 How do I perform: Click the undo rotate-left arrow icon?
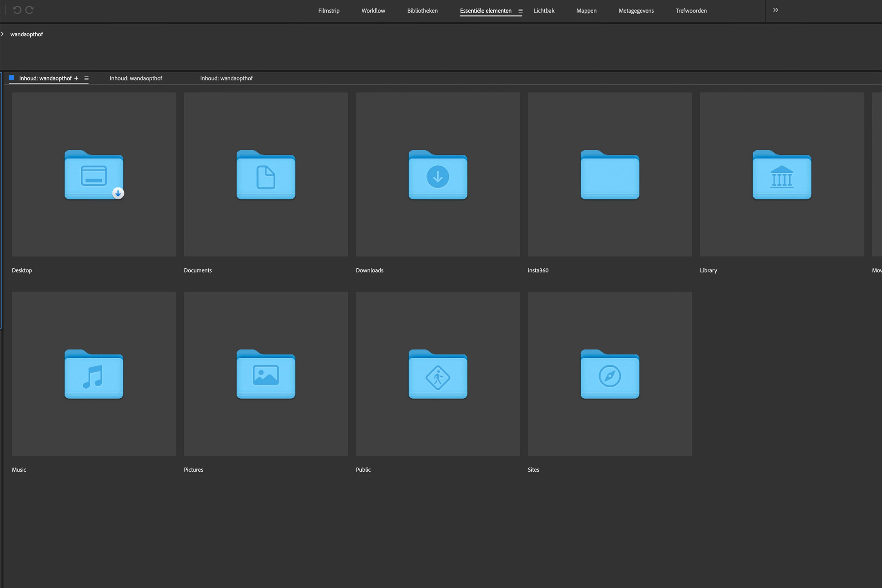click(x=17, y=10)
